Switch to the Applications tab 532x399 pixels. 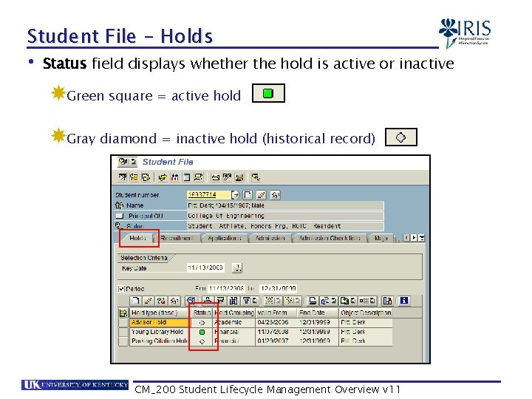[x=225, y=238]
